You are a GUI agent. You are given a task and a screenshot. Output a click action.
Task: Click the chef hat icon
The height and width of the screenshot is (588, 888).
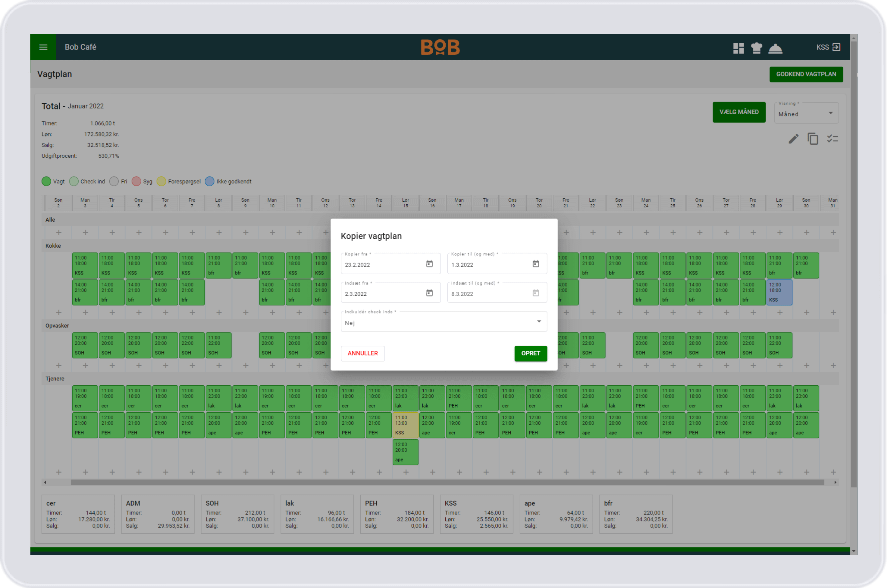(x=756, y=48)
